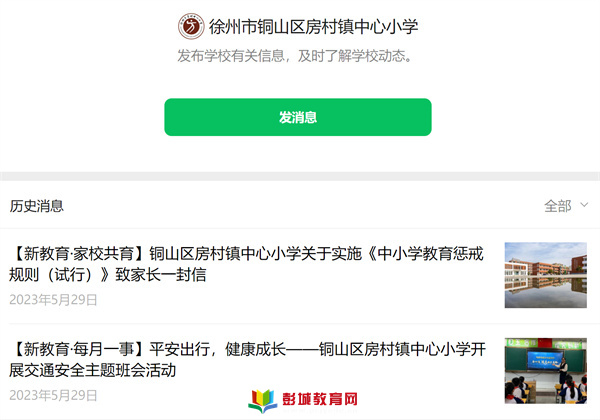This screenshot has height=420, width=600.
Task: Click the first article's 2023年5月29日 date
Action: coord(53,300)
